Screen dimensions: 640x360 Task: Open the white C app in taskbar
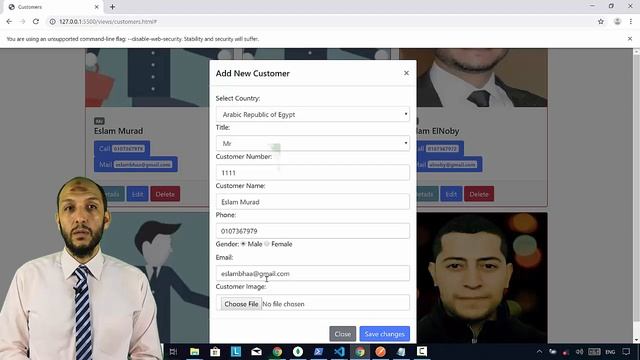[x=422, y=351]
